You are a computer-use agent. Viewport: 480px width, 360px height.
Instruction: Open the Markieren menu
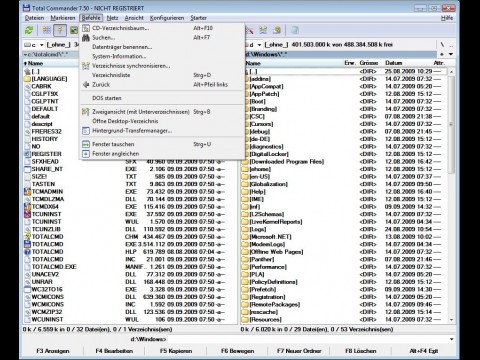(x=63, y=18)
